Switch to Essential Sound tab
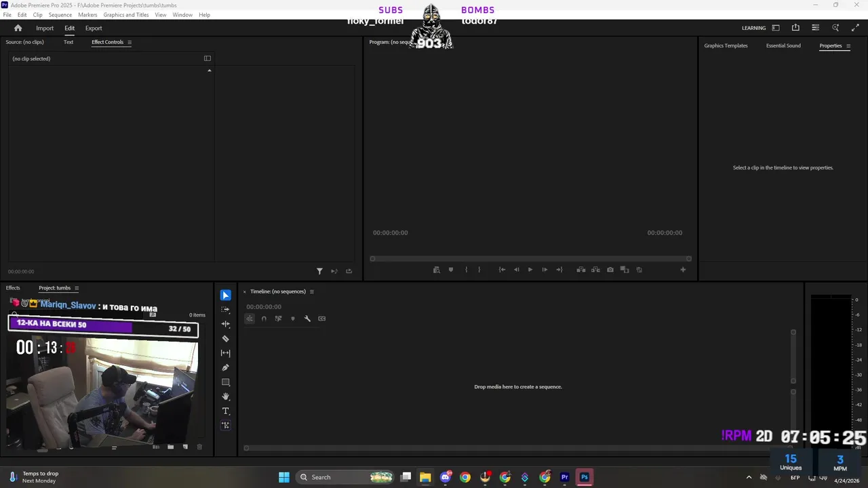The height and width of the screenshot is (488, 868). pyautogui.click(x=783, y=46)
